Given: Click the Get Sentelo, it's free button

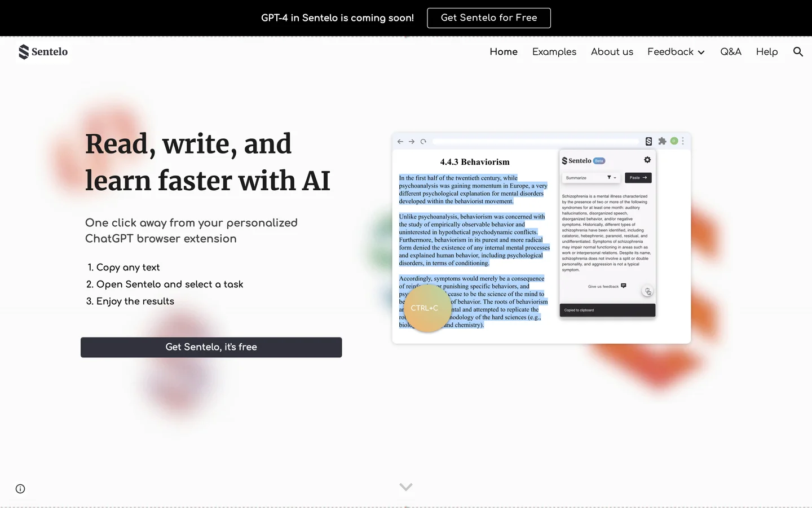Looking at the screenshot, I should [211, 347].
